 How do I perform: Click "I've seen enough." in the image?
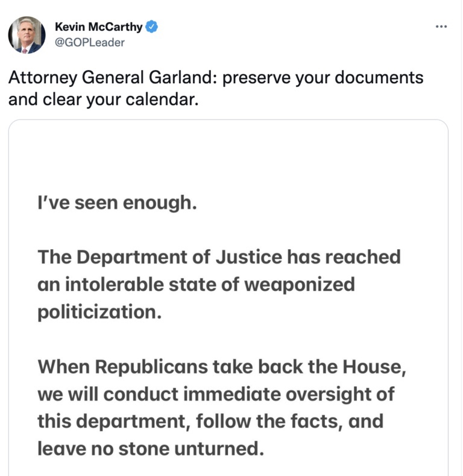point(118,204)
